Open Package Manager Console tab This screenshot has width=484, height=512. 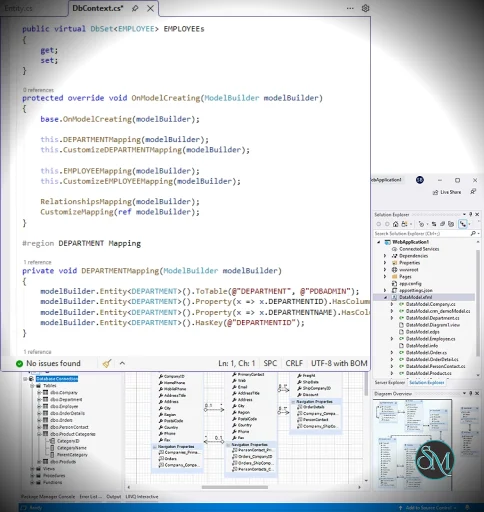(48, 497)
